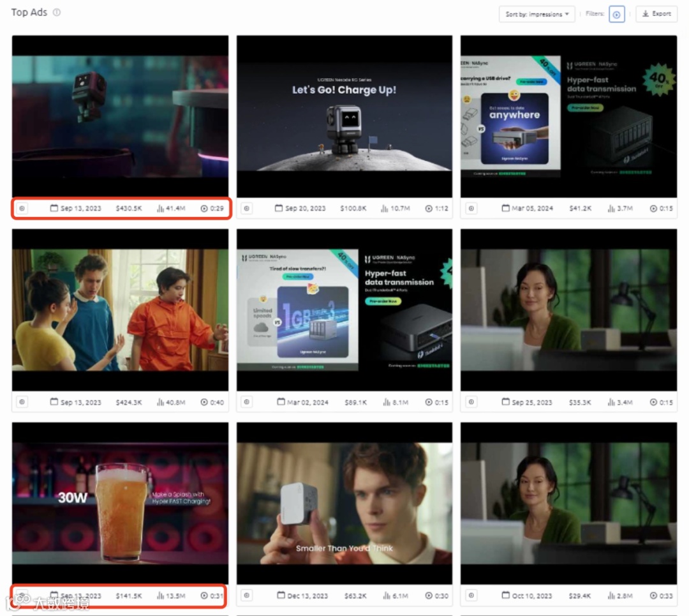Click the Top Ads heading
This screenshot has width=689, height=616.
coord(29,12)
